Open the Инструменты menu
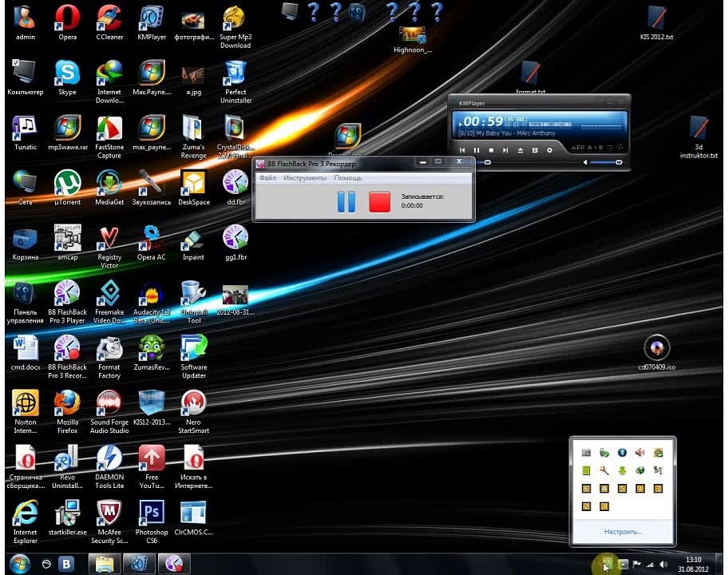 point(304,178)
